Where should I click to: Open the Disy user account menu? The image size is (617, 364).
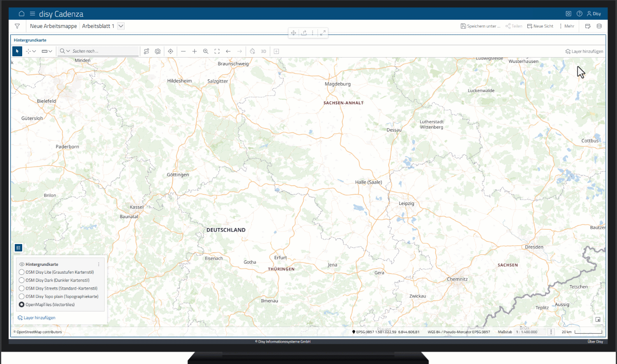point(594,14)
